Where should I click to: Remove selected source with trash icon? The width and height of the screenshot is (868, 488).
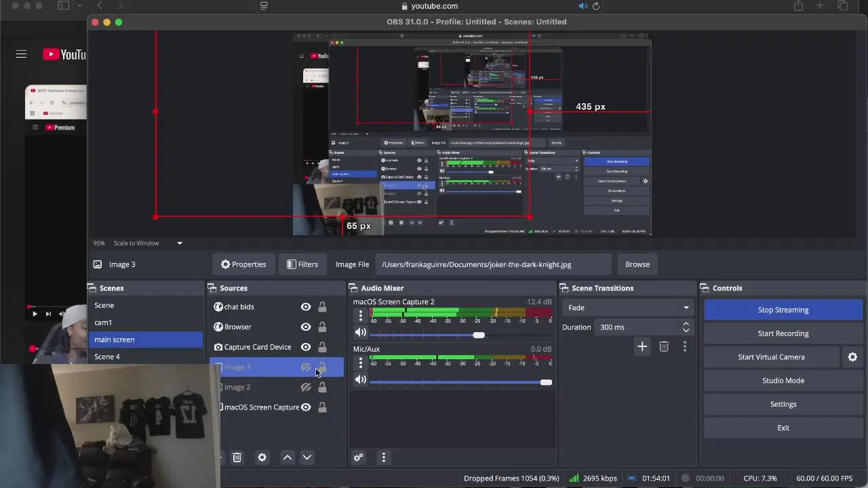[237, 457]
